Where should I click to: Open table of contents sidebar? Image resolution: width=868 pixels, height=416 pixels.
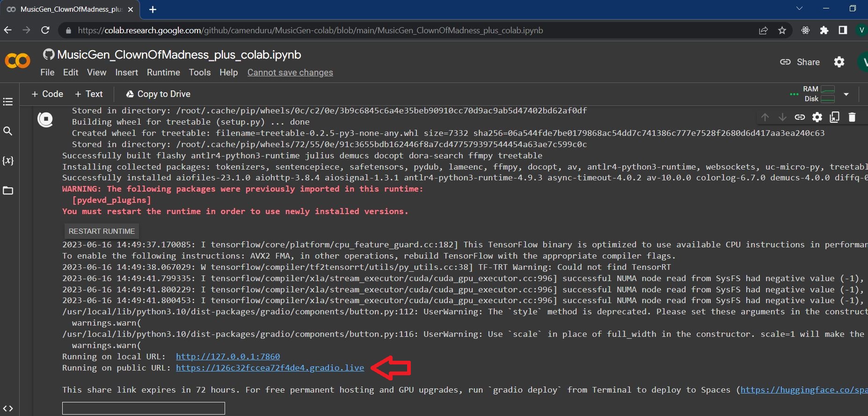point(8,102)
